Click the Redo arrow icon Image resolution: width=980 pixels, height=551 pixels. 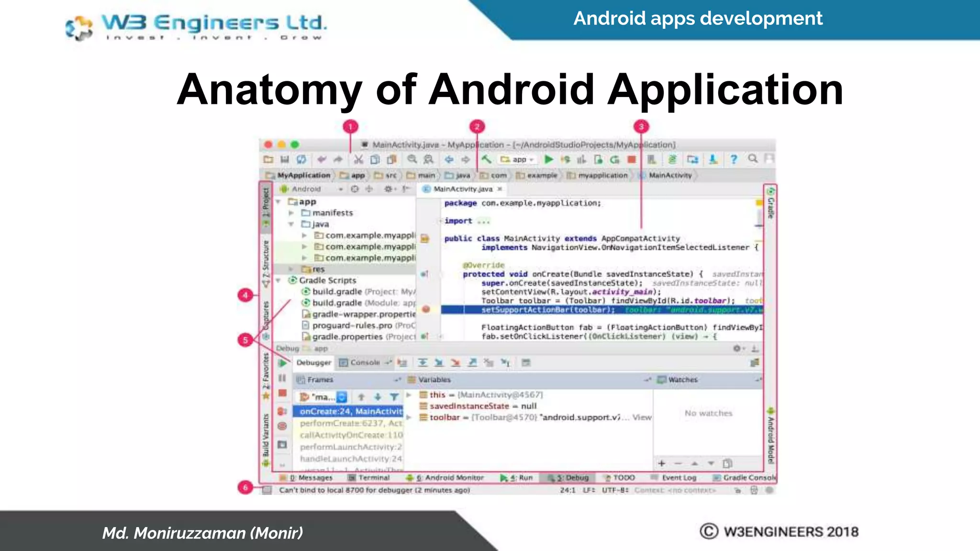[338, 159]
